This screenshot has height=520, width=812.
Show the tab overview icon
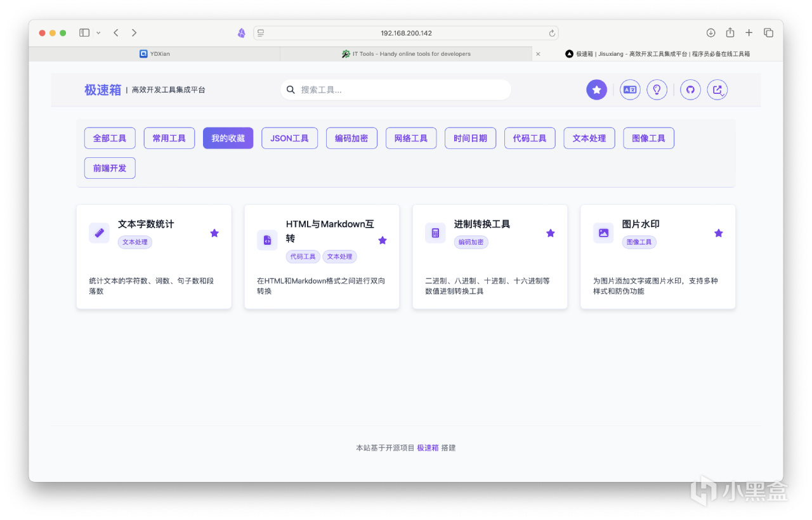point(768,33)
